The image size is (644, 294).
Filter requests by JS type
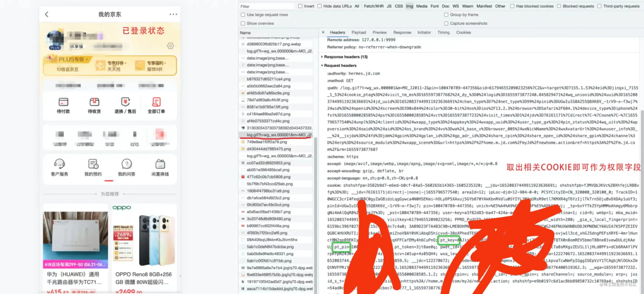[389, 6]
